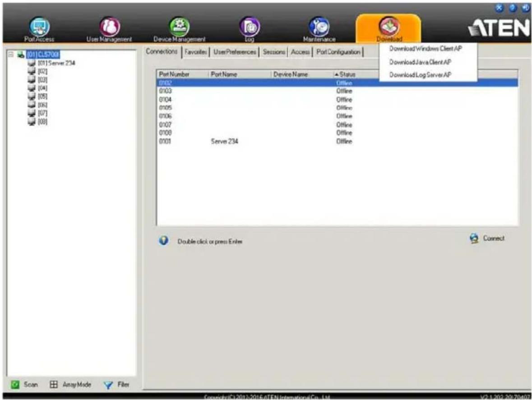Switch to the Port Configuration tab

[x=338, y=52]
